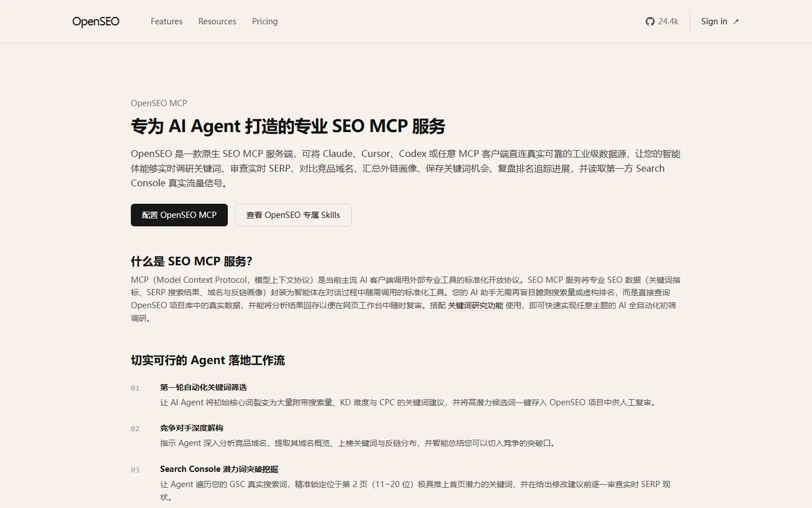Click the 24.4k star count
812x508 pixels.
click(x=668, y=21)
